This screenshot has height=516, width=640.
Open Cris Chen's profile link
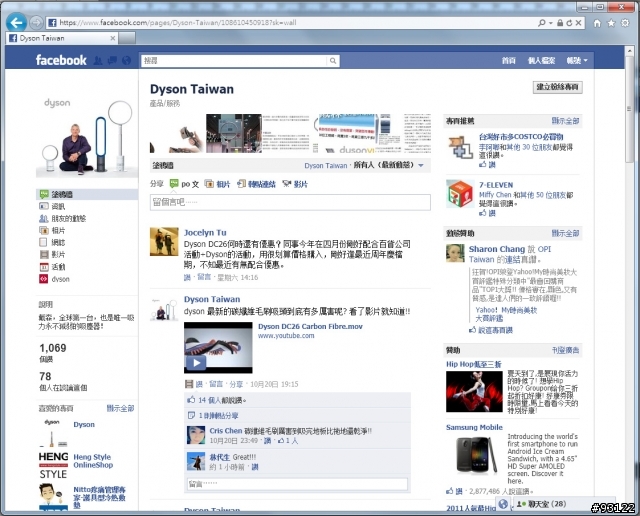[226, 431]
